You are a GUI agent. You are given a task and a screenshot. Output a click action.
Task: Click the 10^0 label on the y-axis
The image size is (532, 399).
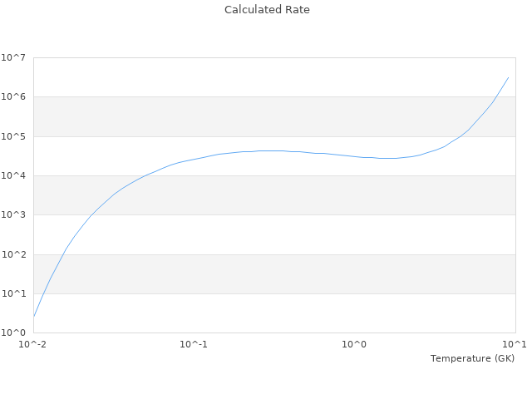13,332
